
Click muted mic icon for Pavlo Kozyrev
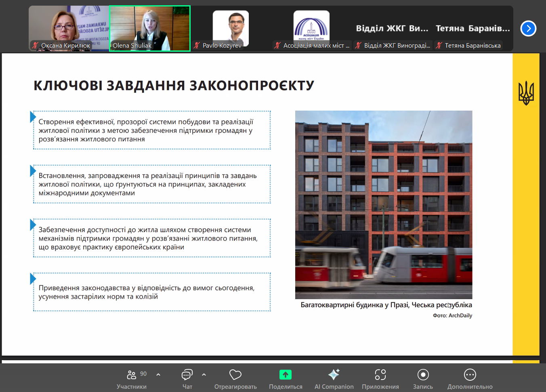(x=197, y=45)
